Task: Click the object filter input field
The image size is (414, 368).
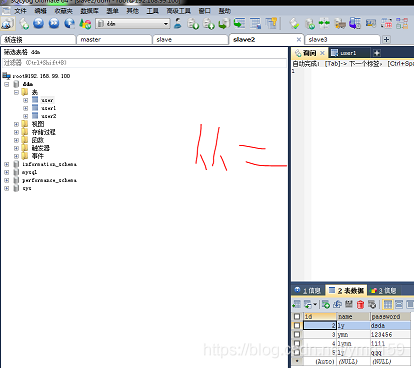Action: pos(144,63)
